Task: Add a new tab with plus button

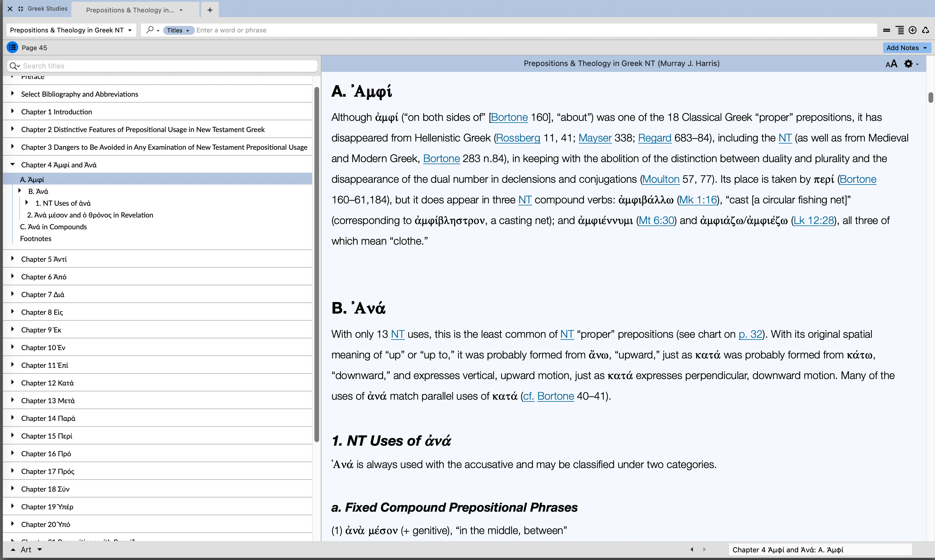Action: pos(210,10)
